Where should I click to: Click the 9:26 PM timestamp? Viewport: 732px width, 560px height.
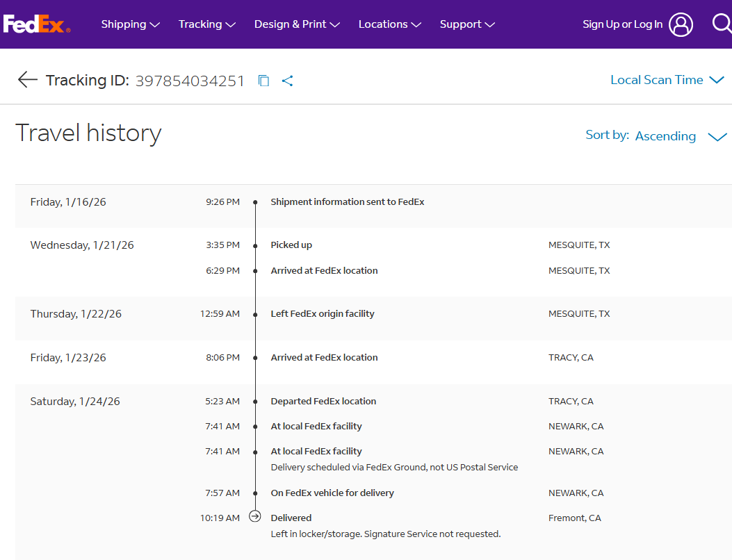point(222,202)
